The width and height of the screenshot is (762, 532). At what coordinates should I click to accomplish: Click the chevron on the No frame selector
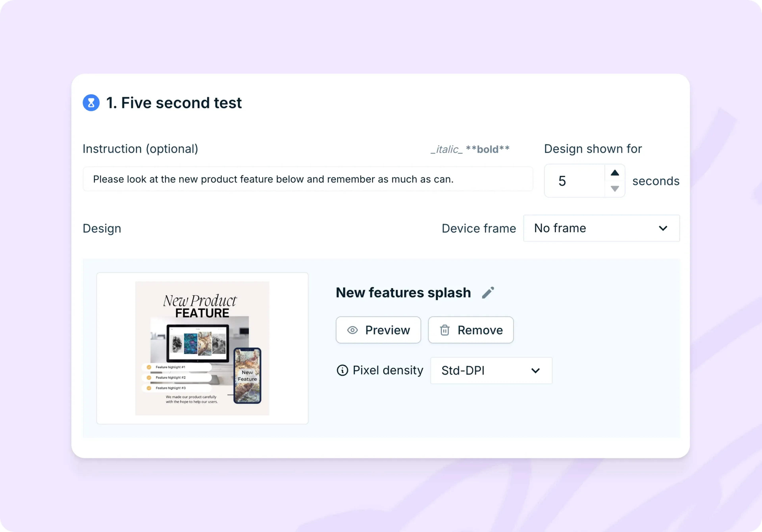pyautogui.click(x=663, y=228)
